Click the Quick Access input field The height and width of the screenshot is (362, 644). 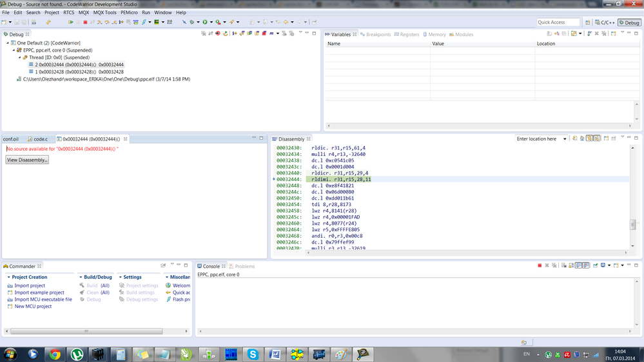[x=558, y=22]
